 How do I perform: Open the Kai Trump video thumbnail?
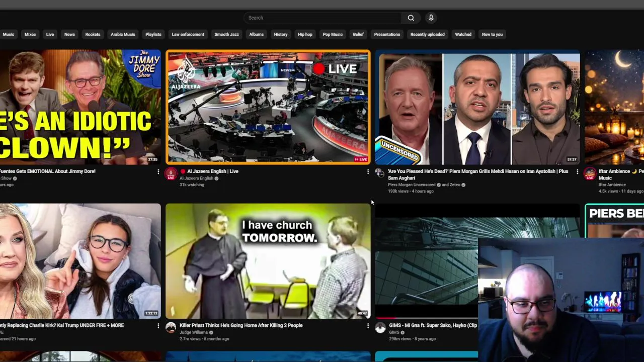[x=80, y=261]
